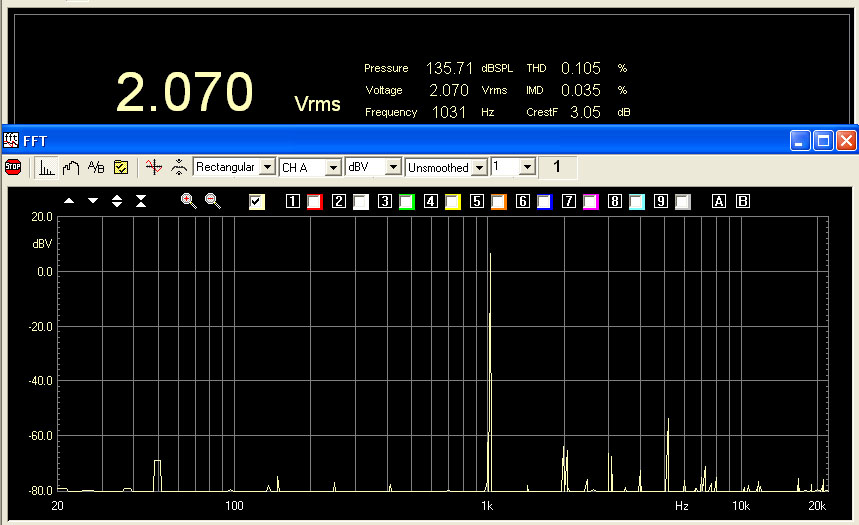The width and height of the screenshot is (859, 525).
Task: Click the red STOP button
Action: [13, 167]
